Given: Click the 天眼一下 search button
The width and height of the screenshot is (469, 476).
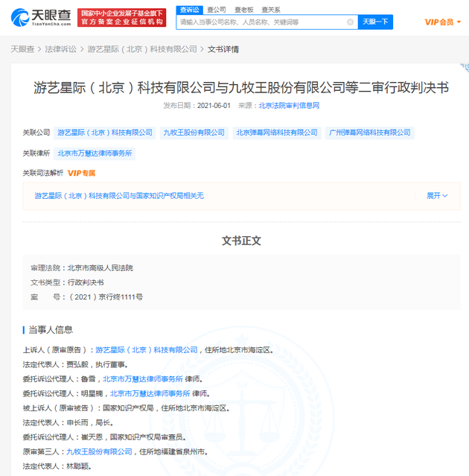Looking at the screenshot, I should tap(375, 22).
